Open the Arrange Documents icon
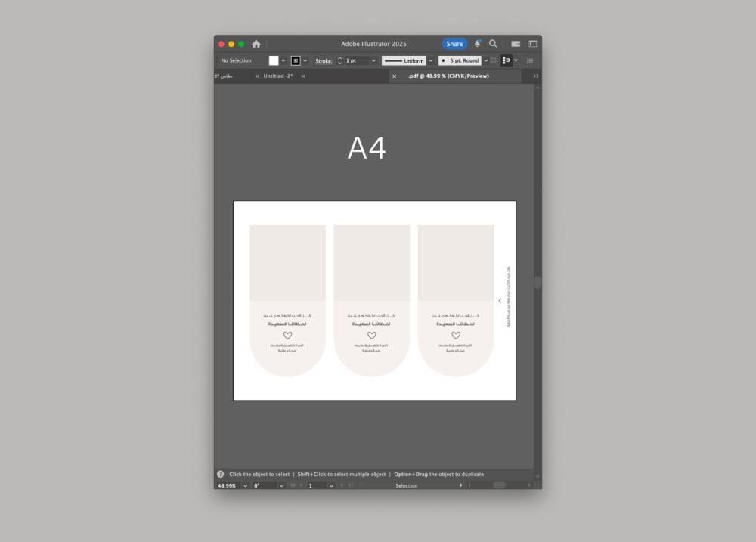Screen dimensions: 756x542 click(516, 44)
